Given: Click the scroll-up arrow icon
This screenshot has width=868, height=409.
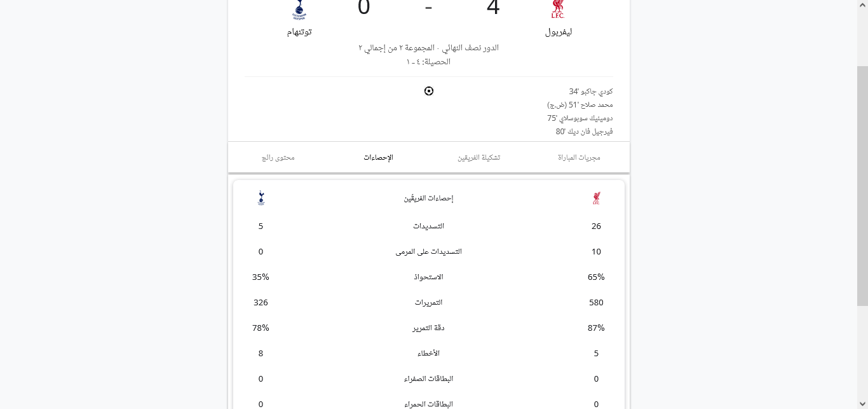Looking at the screenshot, I should click(x=862, y=4).
